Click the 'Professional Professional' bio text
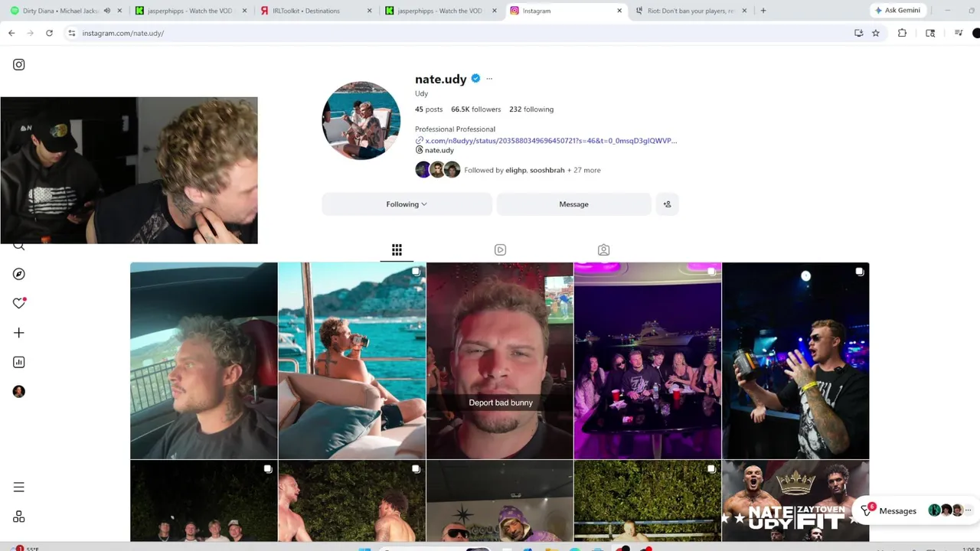Screen dimensions: 980x551 pos(455,129)
